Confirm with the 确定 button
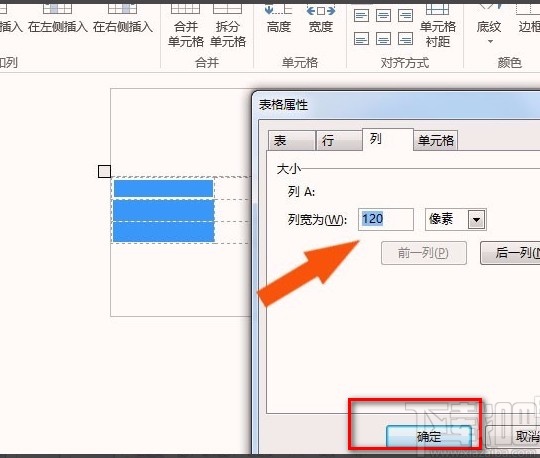The image size is (540, 458). point(429,437)
